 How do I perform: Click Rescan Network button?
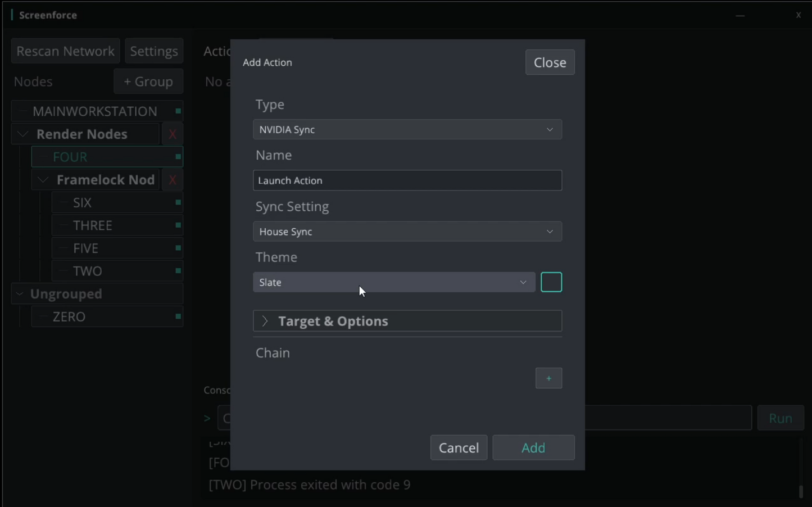[x=65, y=51]
